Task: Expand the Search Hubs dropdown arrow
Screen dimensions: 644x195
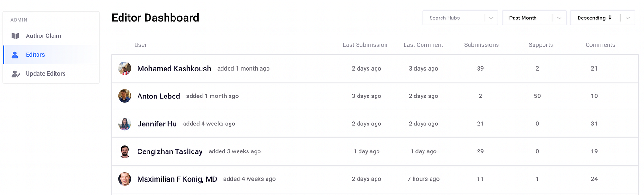Action: click(491, 18)
